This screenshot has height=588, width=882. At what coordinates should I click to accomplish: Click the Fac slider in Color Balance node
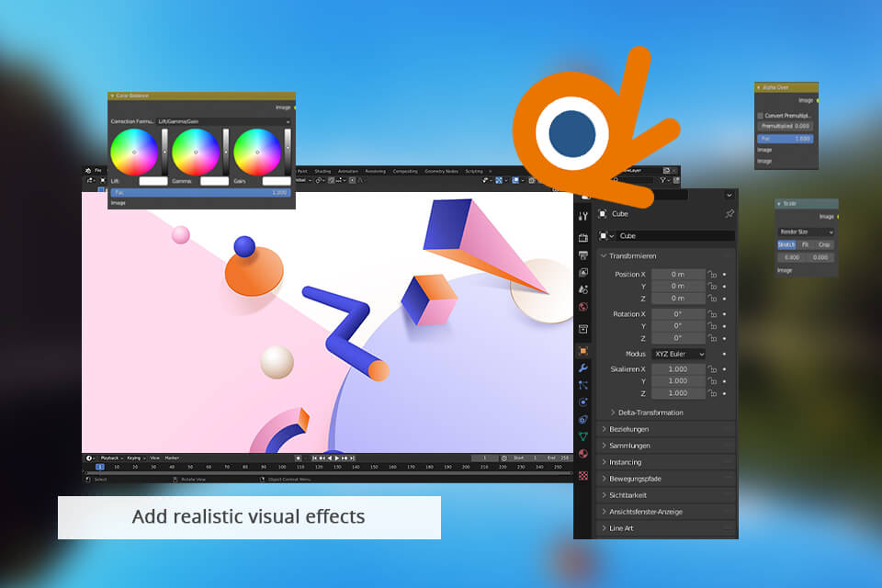point(201,192)
